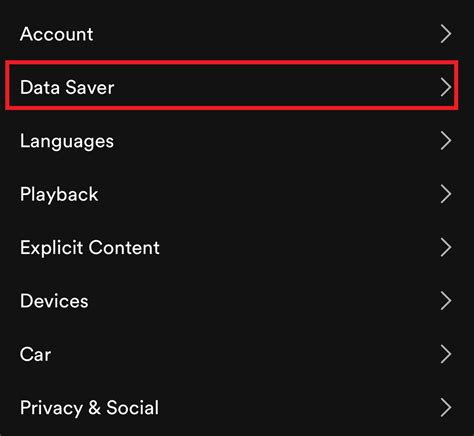Click the Explicit Content chevron icon

click(x=446, y=247)
